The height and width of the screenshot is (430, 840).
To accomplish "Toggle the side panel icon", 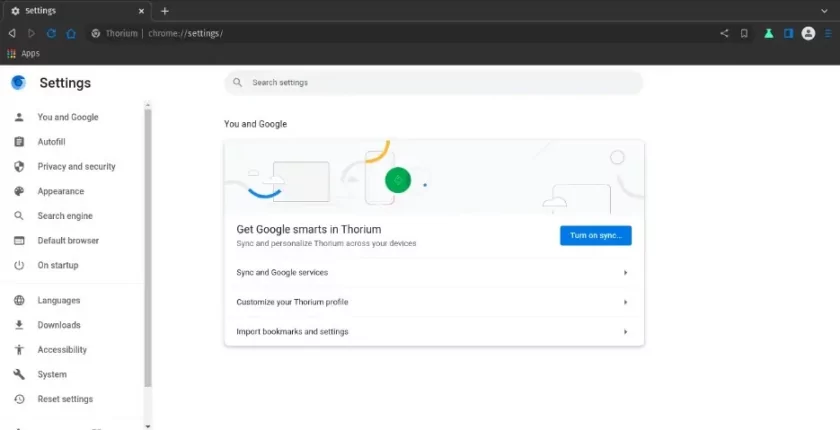I will (x=789, y=33).
